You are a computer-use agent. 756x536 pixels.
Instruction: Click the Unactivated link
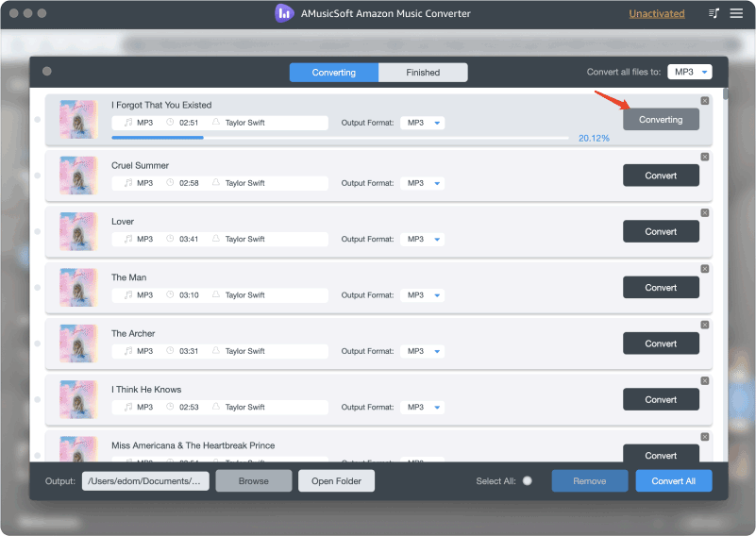click(x=657, y=13)
